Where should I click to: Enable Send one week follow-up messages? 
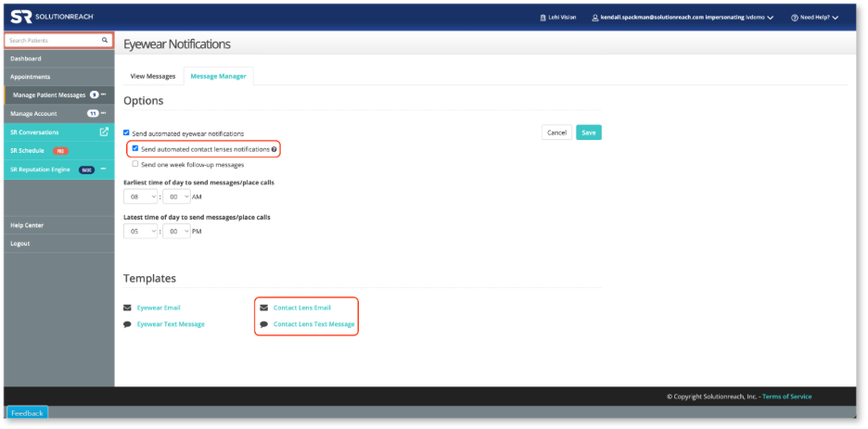(x=135, y=164)
